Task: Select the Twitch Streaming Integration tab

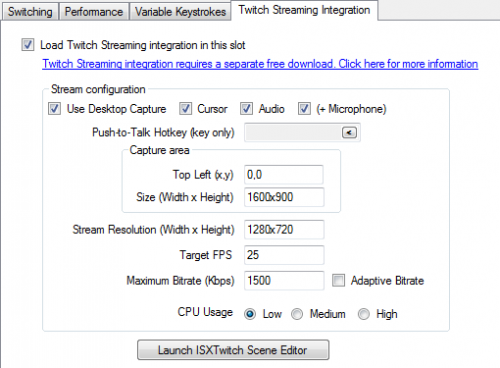Action: click(x=304, y=10)
